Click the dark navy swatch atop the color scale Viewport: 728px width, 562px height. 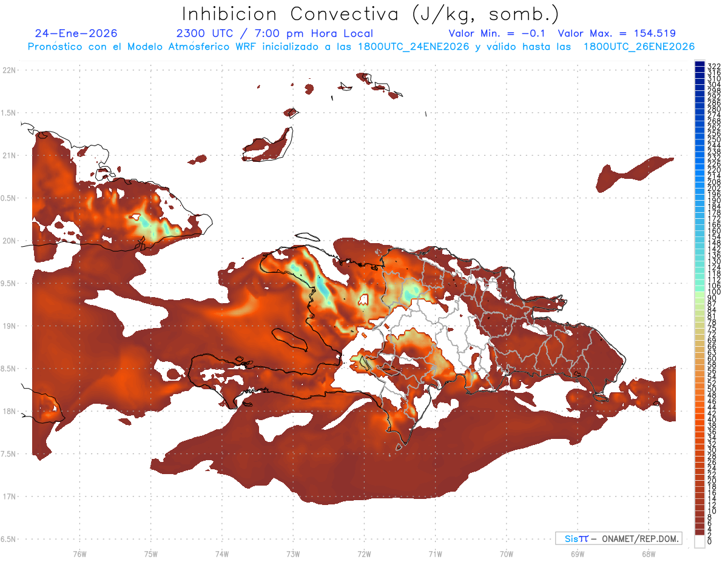[699, 64]
